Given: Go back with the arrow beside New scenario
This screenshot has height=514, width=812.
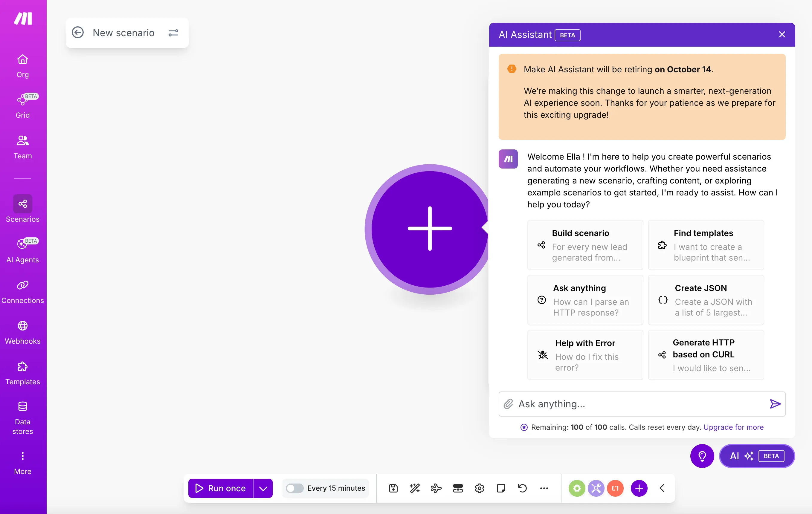Looking at the screenshot, I should (77, 33).
